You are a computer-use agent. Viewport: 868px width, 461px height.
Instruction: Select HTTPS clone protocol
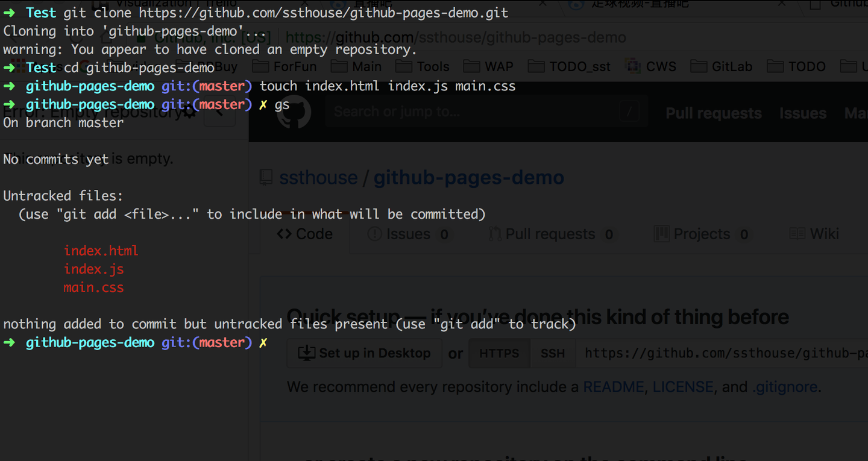pos(499,353)
